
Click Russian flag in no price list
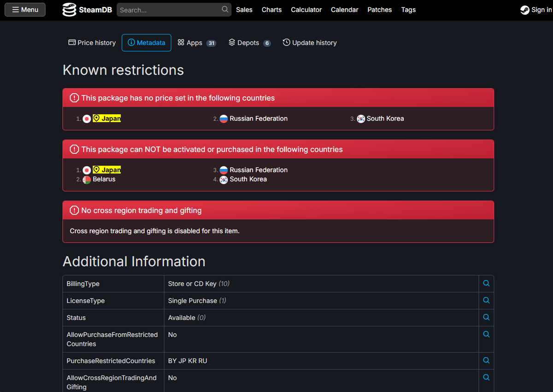(x=224, y=119)
